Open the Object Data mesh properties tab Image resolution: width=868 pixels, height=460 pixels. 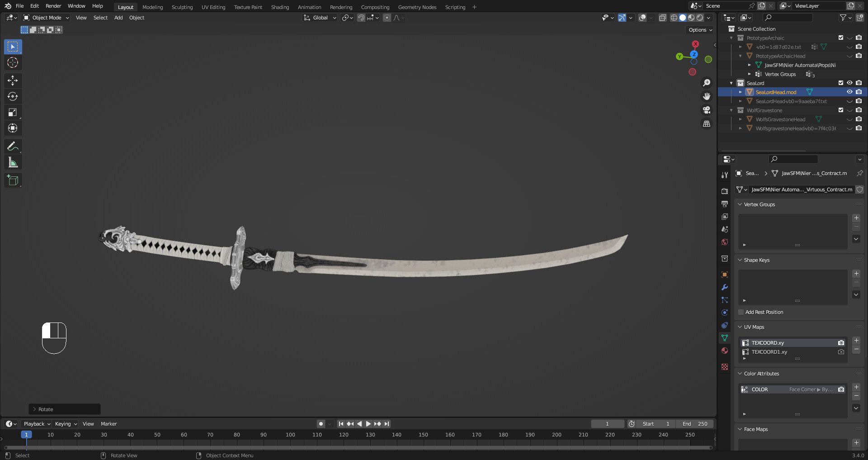(725, 338)
